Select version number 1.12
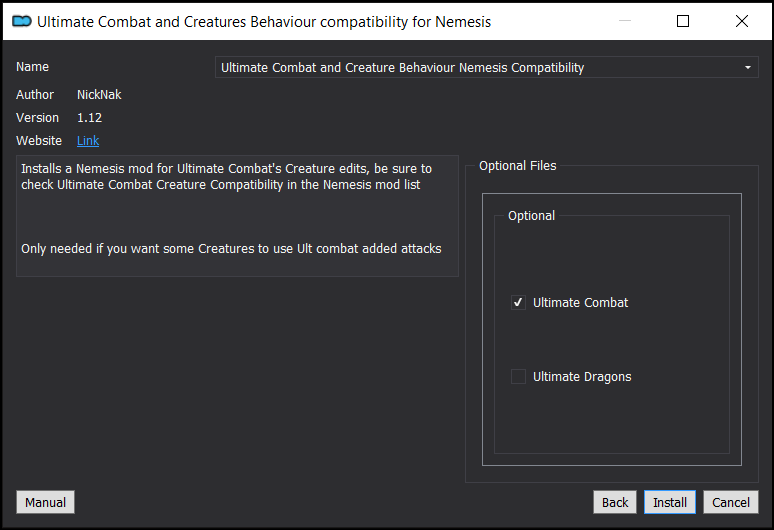This screenshot has width=774, height=530. (89, 117)
